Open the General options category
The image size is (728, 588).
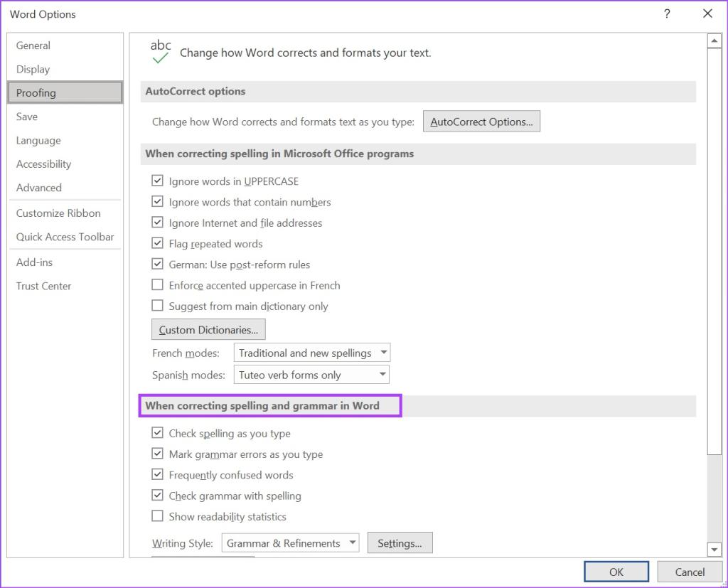click(65, 46)
